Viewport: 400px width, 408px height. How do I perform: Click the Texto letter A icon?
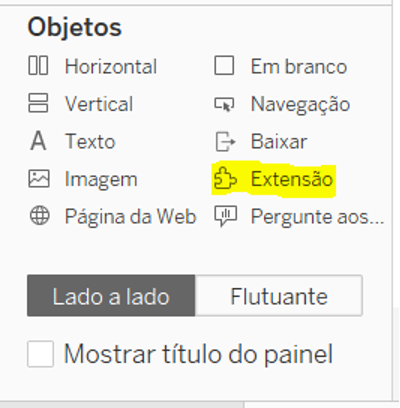tap(38, 141)
